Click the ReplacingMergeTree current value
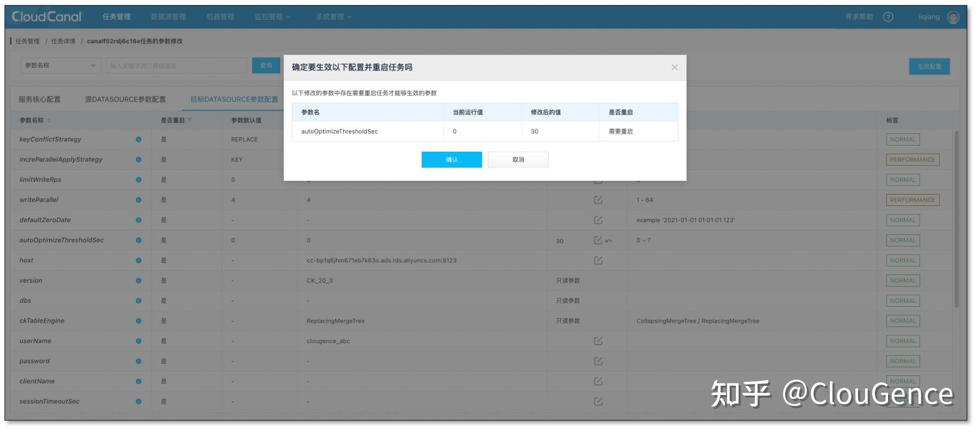 click(336, 321)
